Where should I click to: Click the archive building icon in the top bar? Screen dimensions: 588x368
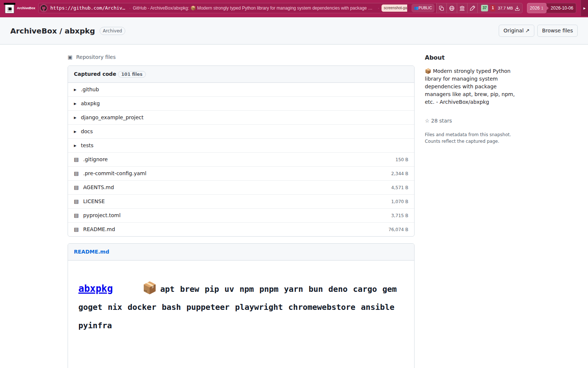point(462,8)
